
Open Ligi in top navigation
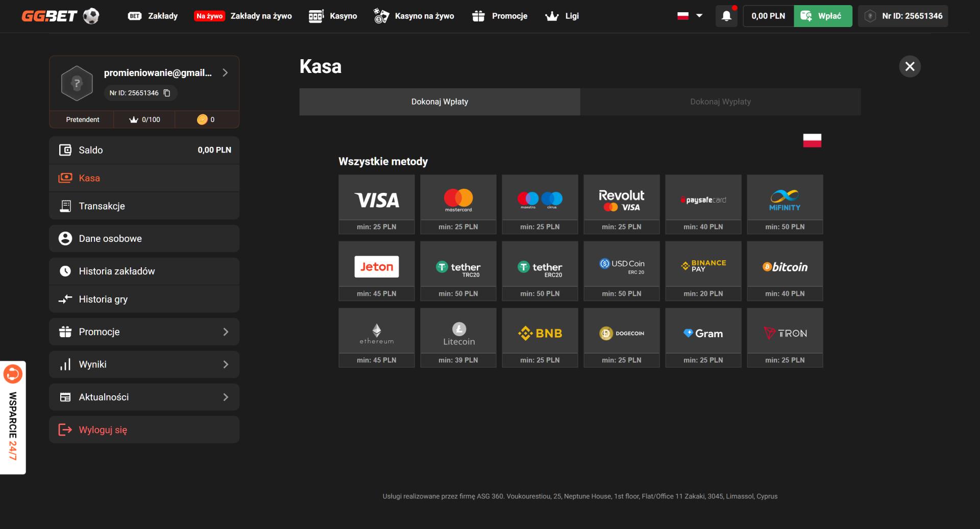562,16
